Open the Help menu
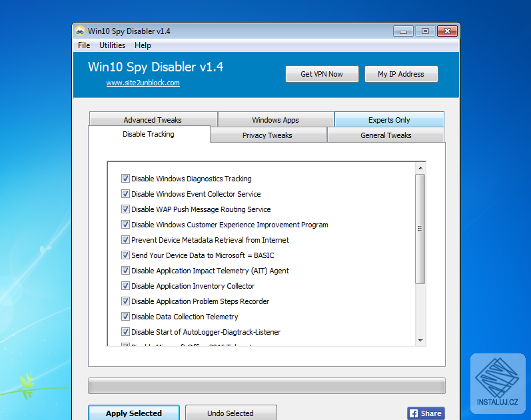The height and width of the screenshot is (420, 531). [143, 45]
